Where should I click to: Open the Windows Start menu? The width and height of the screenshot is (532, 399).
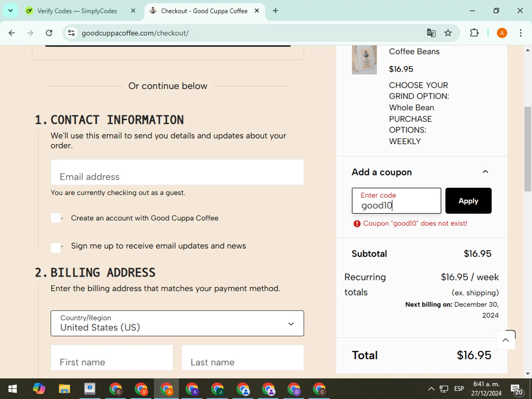coord(12,389)
